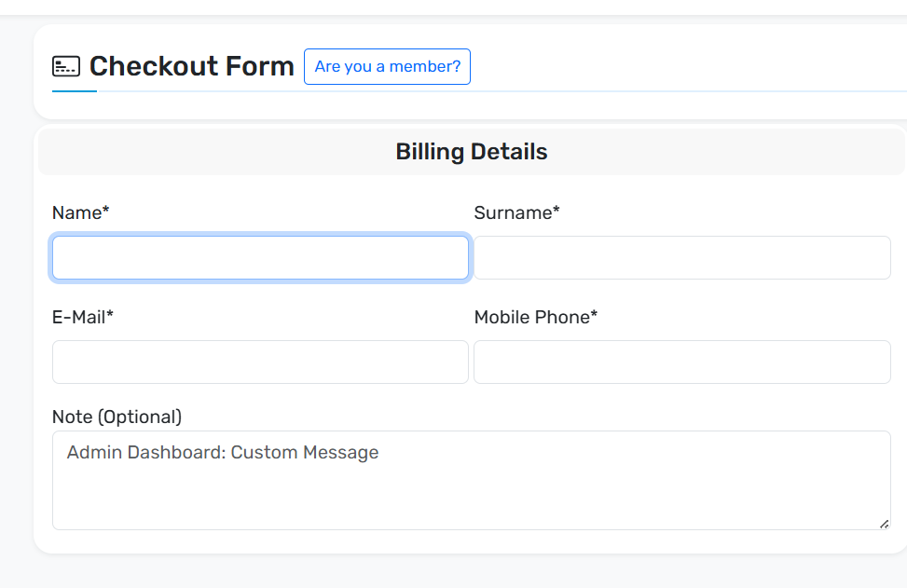Click the required asterisk after Mobile Phone
This screenshot has width=907, height=588.
coord(594,314)
